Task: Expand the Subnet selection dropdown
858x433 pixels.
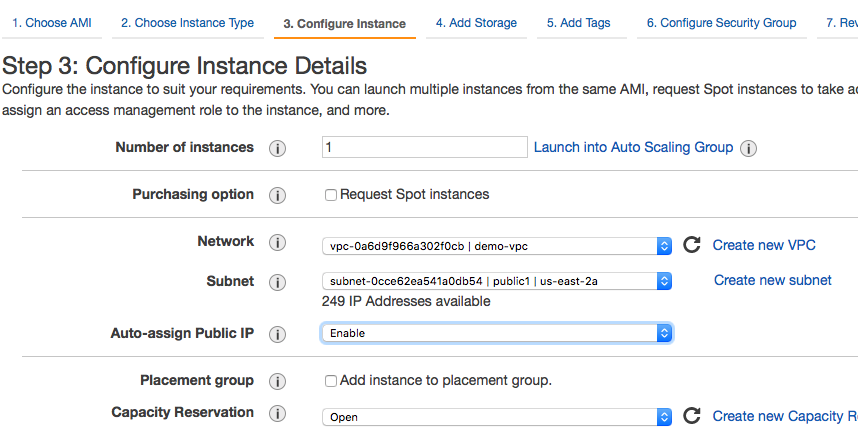Action: click(496, 281)
